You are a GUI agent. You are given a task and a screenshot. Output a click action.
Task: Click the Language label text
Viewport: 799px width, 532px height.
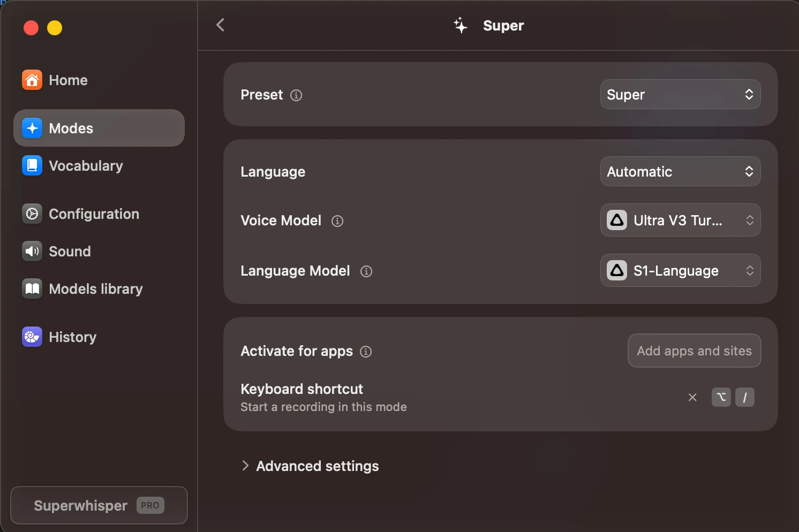(x=273, y=172)
